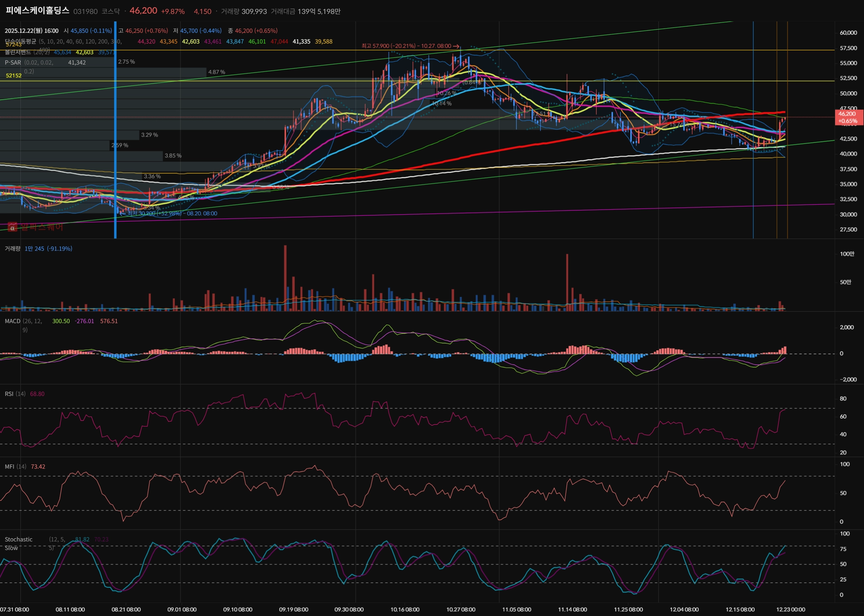Click the 10.27 08:00 time axis label
Image resolution: width=864 pixels, height=616 pixels.
click(461, 610)
